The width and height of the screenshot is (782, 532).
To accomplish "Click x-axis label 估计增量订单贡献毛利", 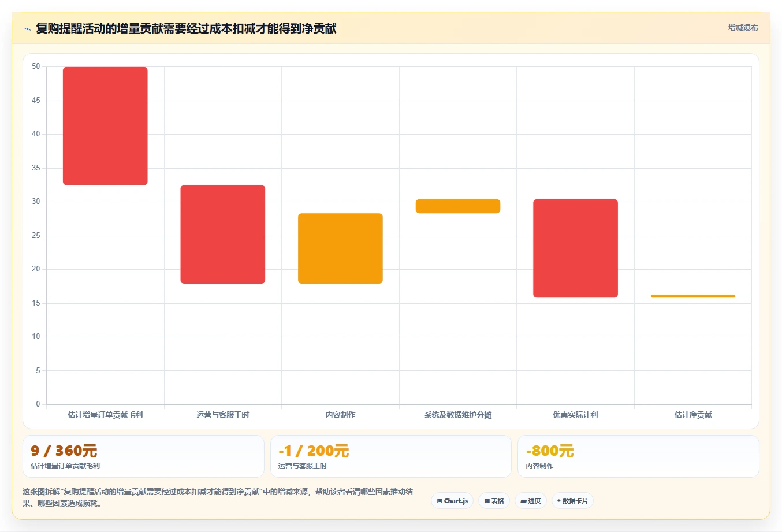I will point(105,415).
